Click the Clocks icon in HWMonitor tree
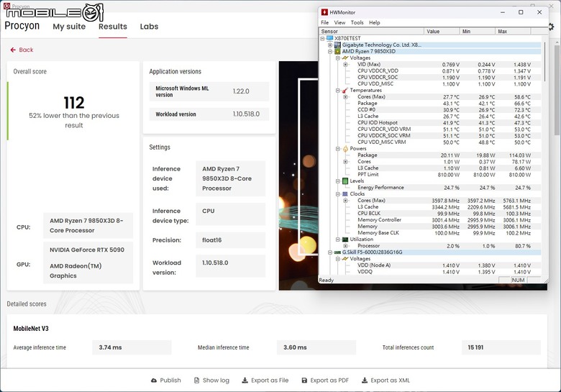 pos(345,194)
